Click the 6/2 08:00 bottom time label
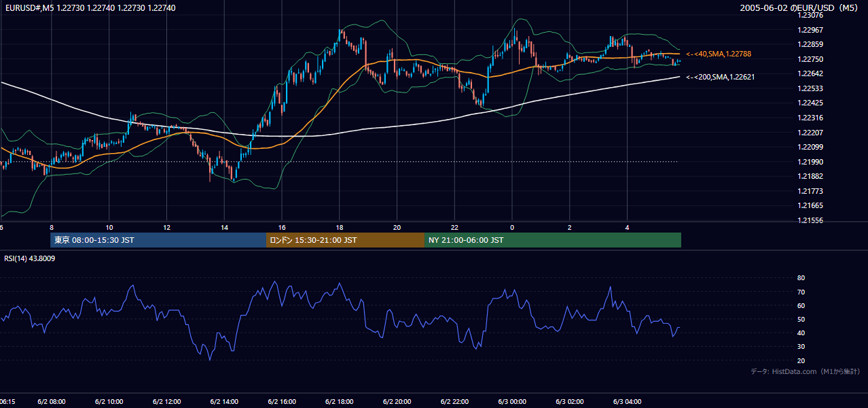 51,402
